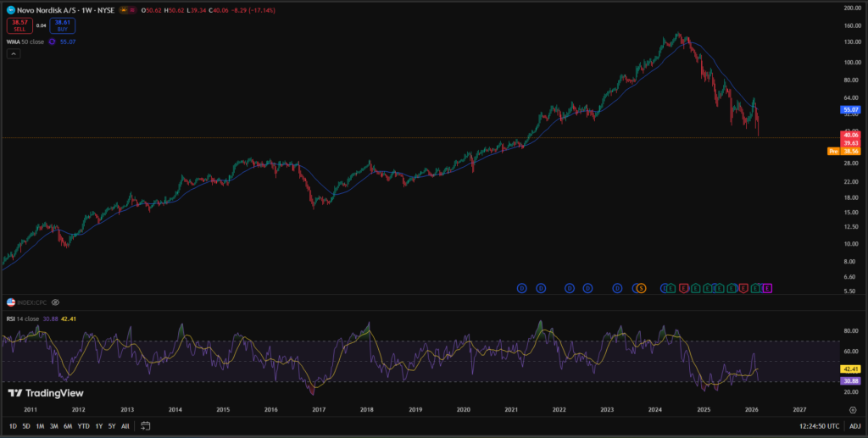The width and height of the screenshot is (868, 438).
Task: Toggle the ADJ adjustment button
Action: pyautogui.click(x=854, y=426)
